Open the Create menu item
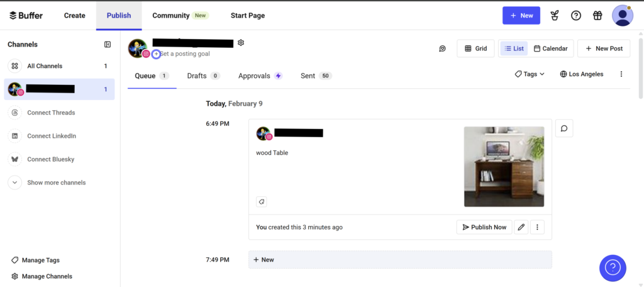644x287 pixels. (74, 16)
